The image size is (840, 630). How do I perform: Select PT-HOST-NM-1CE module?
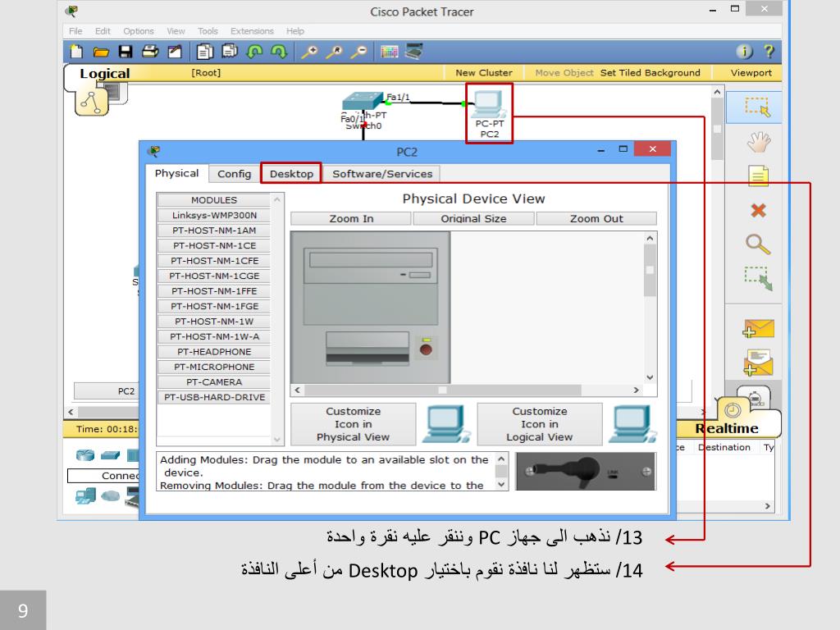coord(214,245)
